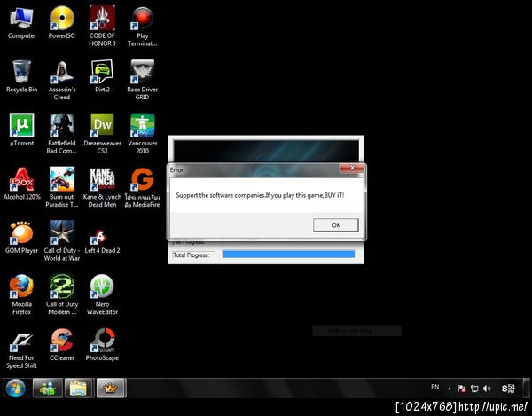Select the PhotoScape icon
The height and width of the screenshot is (416, 532).
102,344
